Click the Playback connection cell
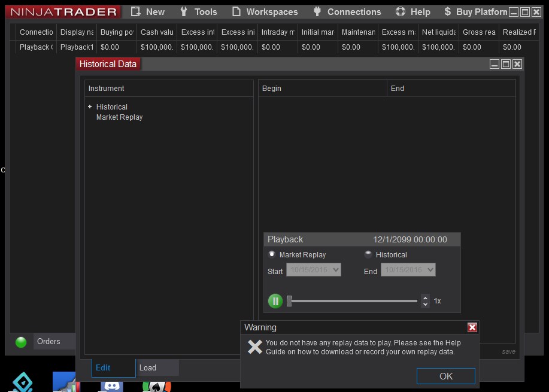 coord(36,47)
